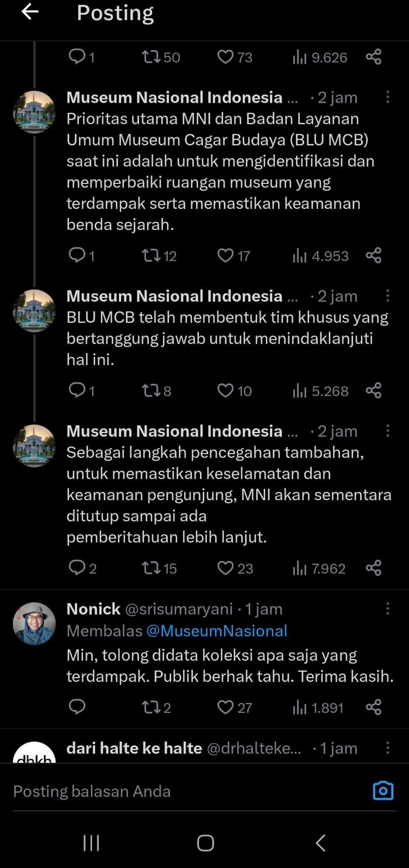Share Nonick's reply tweet
Image resolution: width=409 pixels, height=868 pixels.
tap(373, 708)
